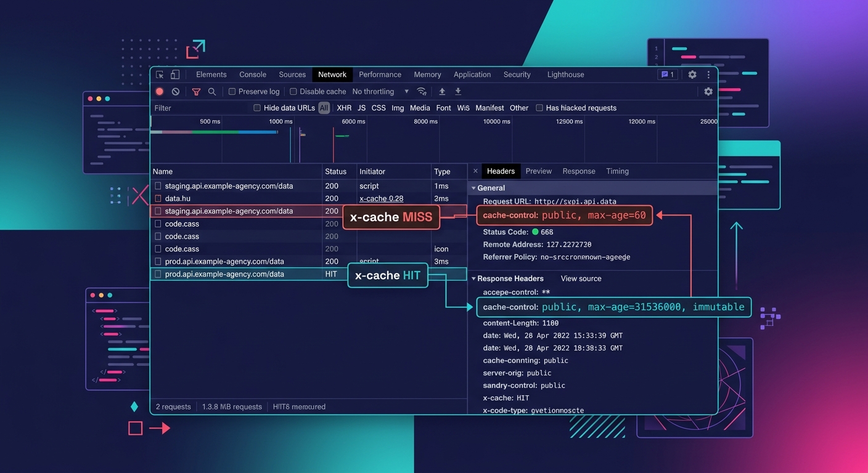Open the Performance tab
Viewport: 868px width, 473px height.
pyautogui.click(x=380, y=75)
